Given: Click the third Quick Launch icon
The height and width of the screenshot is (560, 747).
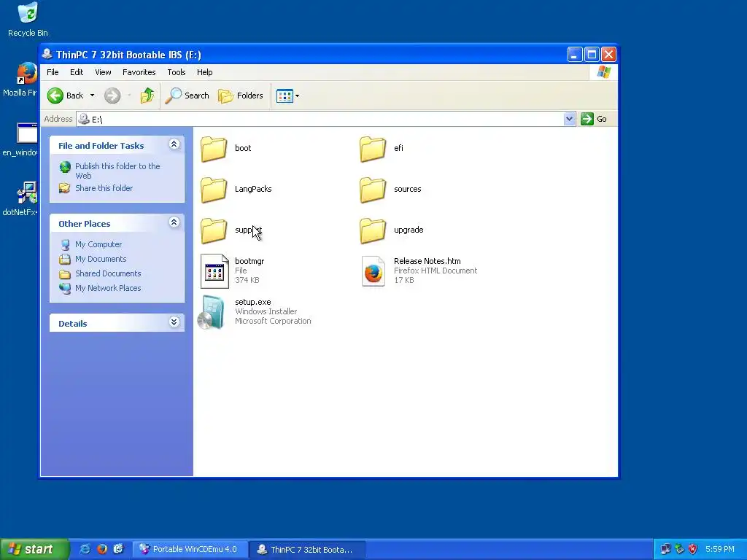Looking at the screenshot, I should tap(119, 549).
